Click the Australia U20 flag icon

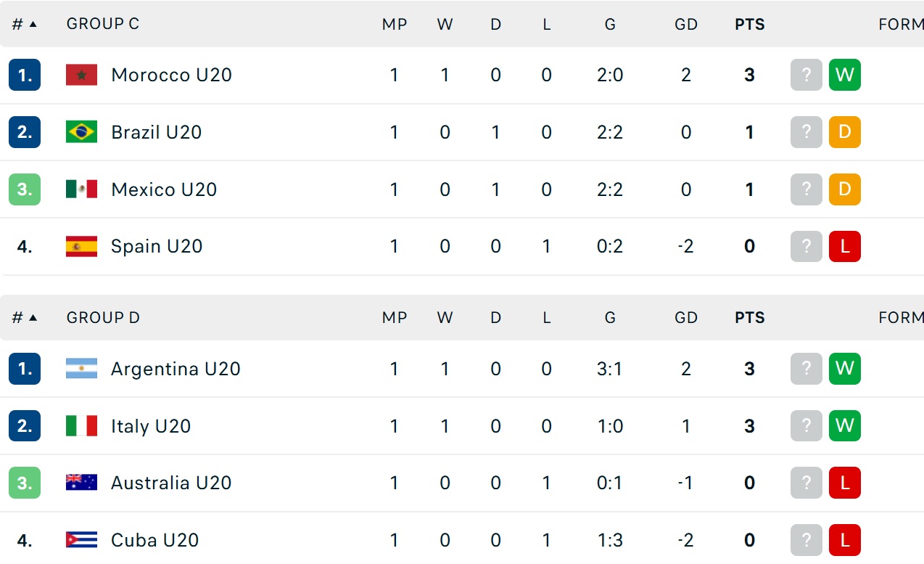point(81,483)
